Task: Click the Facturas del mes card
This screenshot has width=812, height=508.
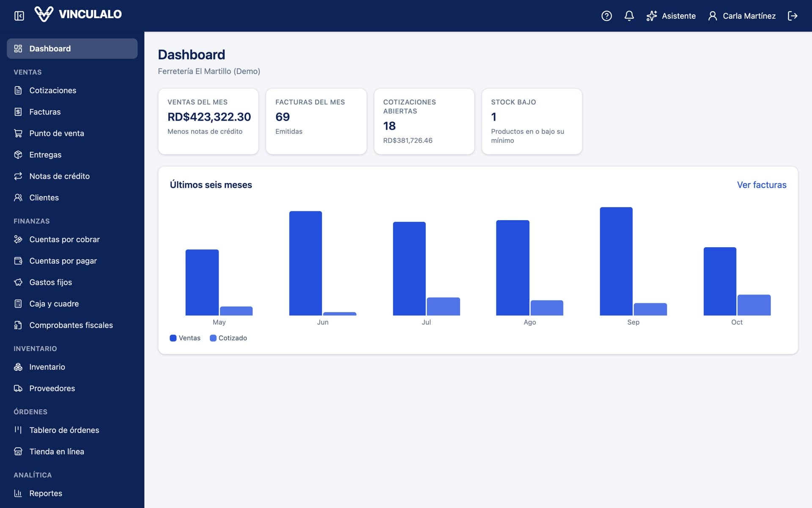Action: tap(316, 121)
